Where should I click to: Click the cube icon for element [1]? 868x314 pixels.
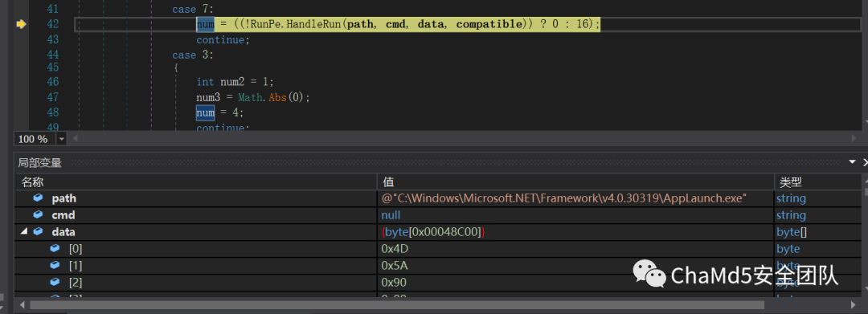point(55,265)
